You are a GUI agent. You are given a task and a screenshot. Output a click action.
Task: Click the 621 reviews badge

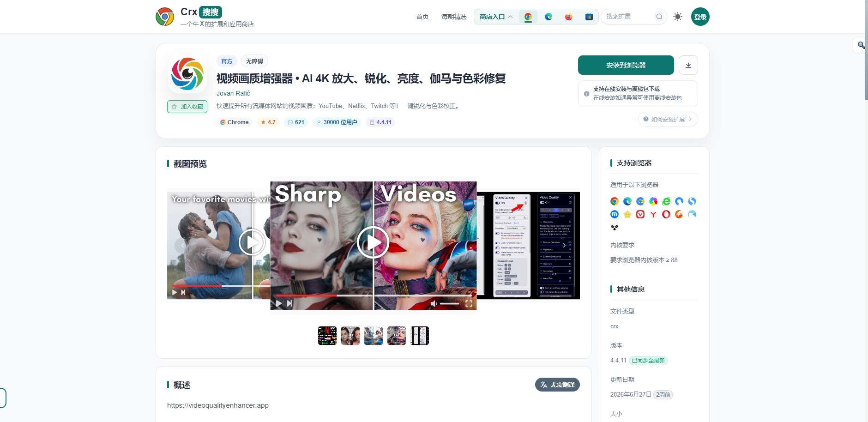[x=296, y=122]
